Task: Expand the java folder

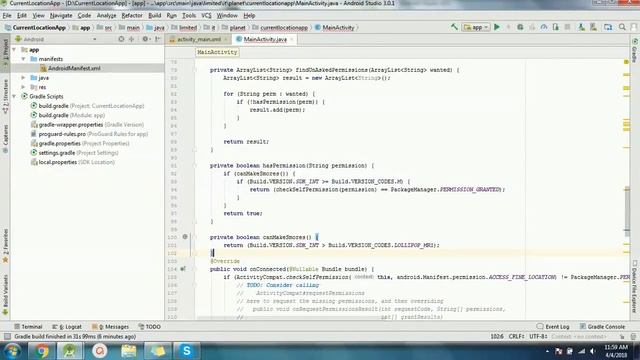Action: pyautogui.click(x=24, y=78)
